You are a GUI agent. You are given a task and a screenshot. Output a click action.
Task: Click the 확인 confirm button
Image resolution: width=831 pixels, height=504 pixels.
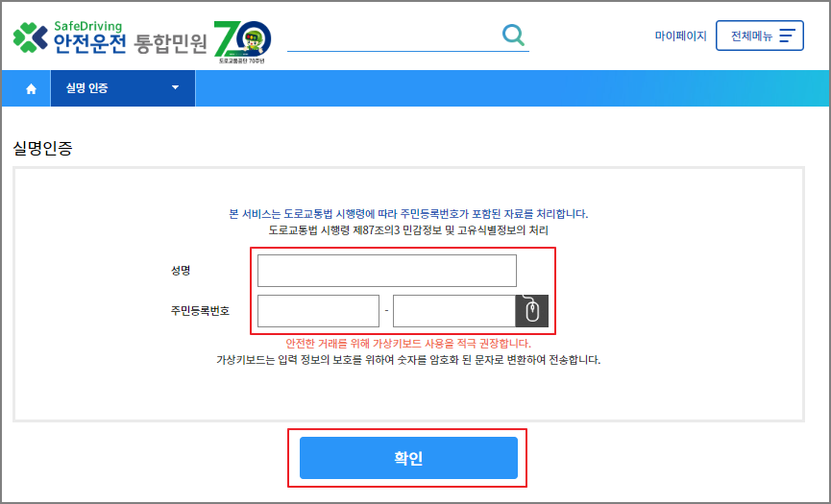click(x=408, y=458)
